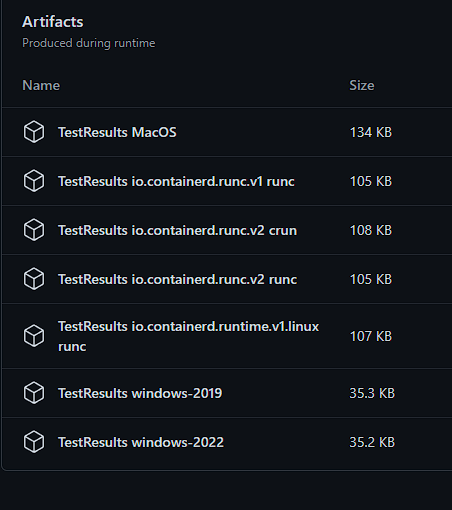Click the package icon beside TestResults MacOS

pyautogui.click(x=34, y=132)
